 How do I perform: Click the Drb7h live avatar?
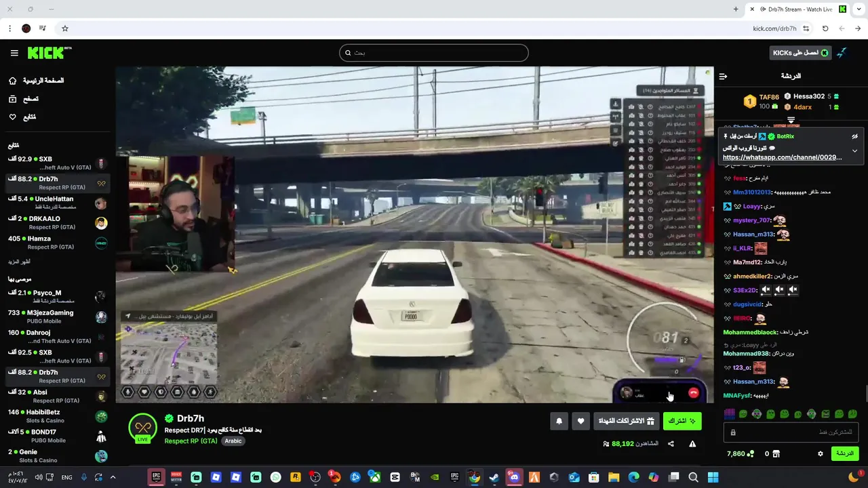tap(142, 428)
